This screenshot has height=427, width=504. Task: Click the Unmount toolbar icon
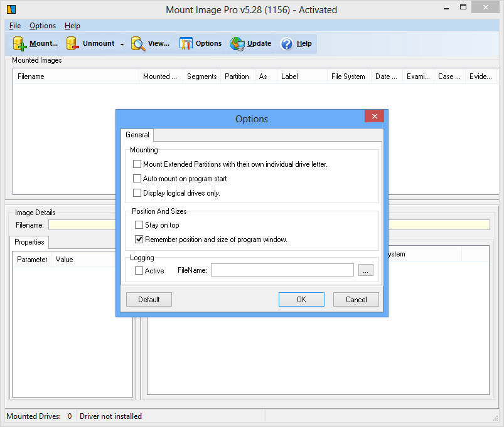(x=73, y=44)
